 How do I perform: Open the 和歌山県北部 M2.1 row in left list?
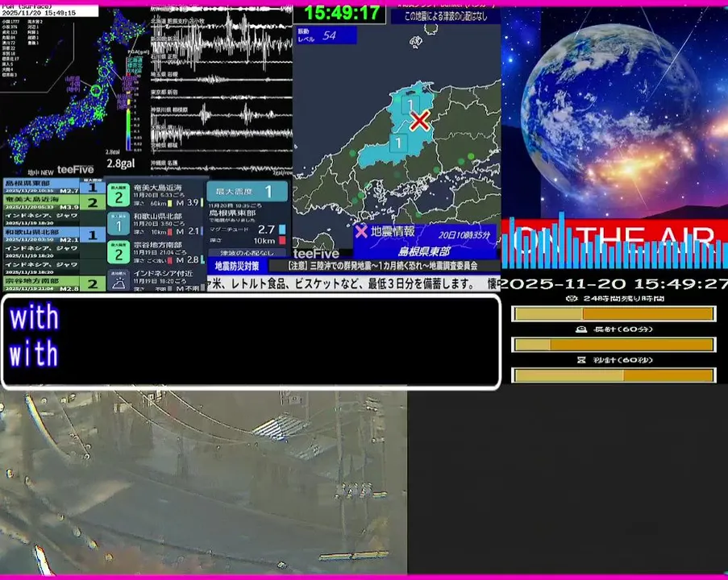coord(54,235)
